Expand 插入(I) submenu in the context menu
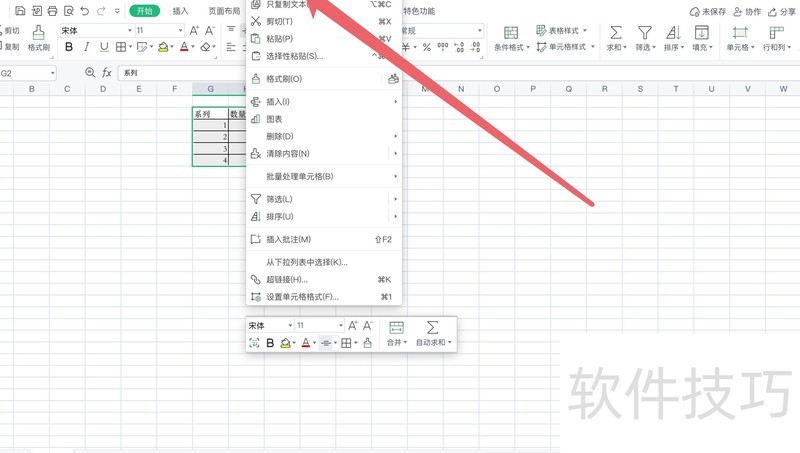Image resolution: width=800 pixels, height=453 pixels. tap(324, 102)
